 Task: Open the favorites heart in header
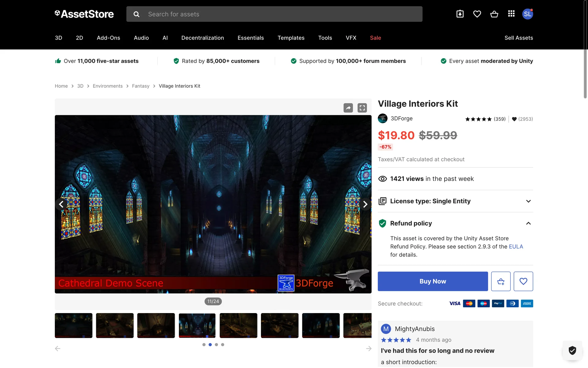[477, 14]
